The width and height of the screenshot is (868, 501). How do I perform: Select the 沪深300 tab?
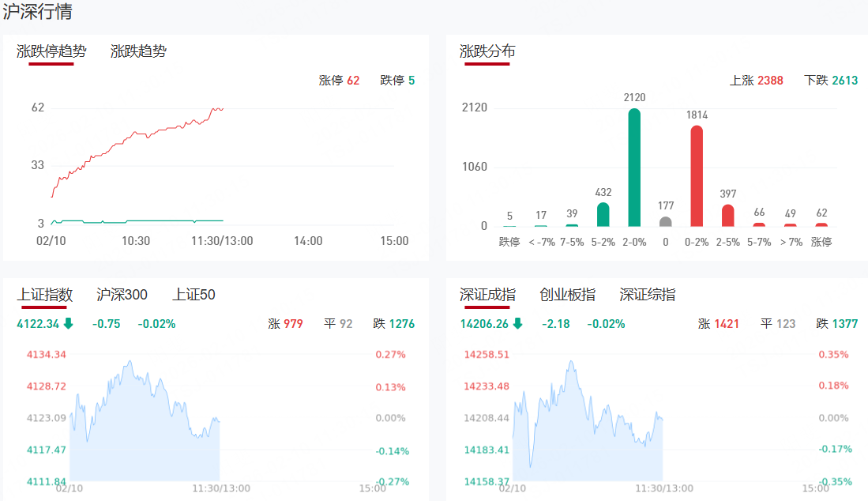pyautogui.click(x=122, y=295)
